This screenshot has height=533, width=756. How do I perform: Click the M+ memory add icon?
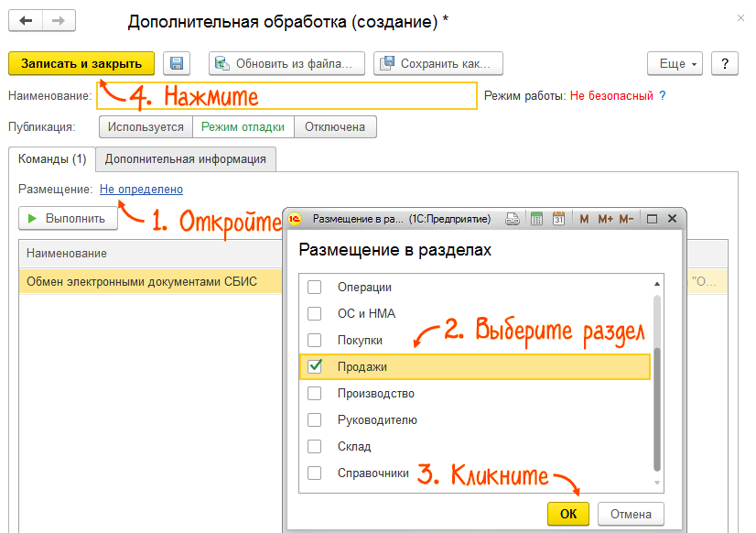(x=605, y=219)
